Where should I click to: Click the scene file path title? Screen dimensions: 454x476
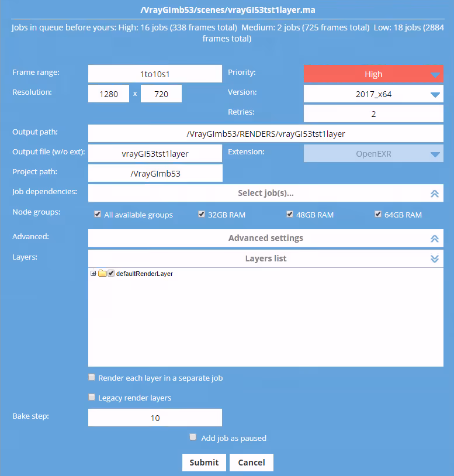coord(228,10)
